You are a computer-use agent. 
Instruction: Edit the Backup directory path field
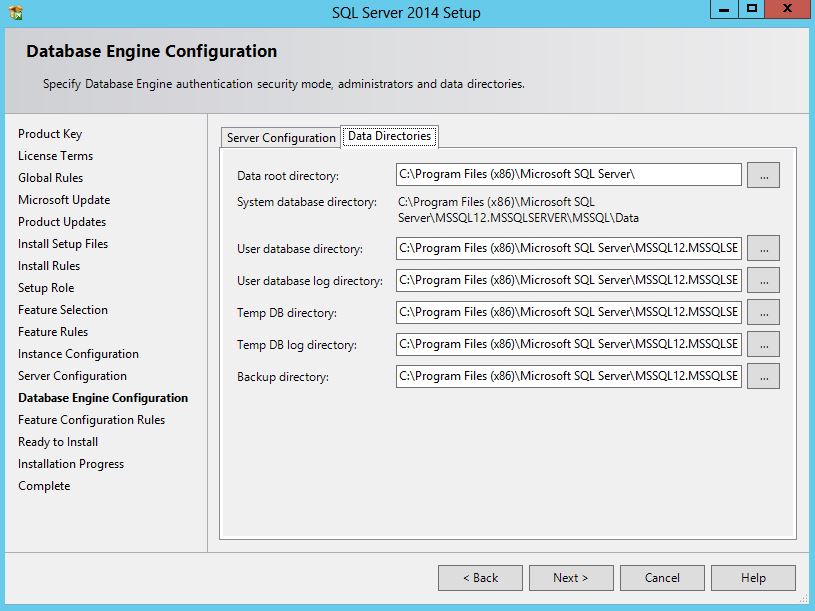[568, 376]
